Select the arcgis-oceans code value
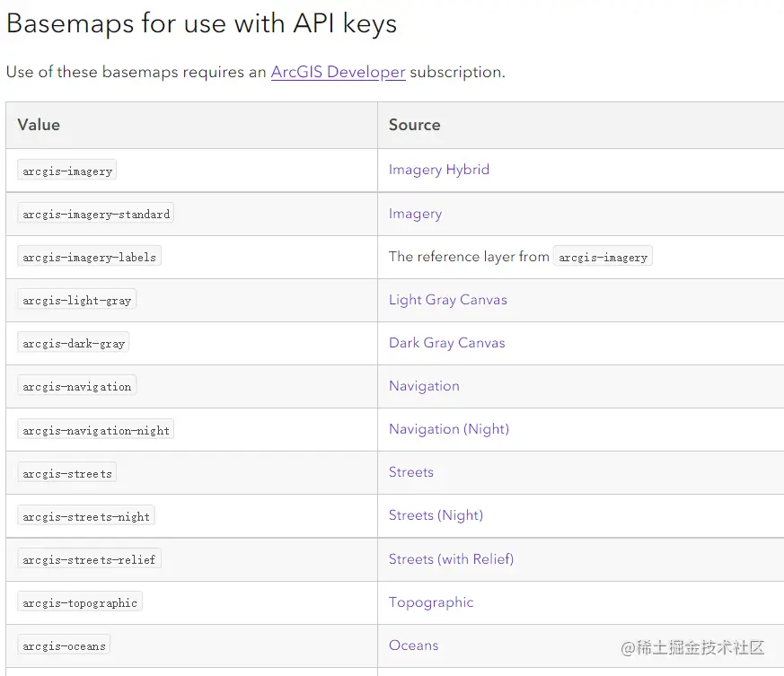 [64, 645]
